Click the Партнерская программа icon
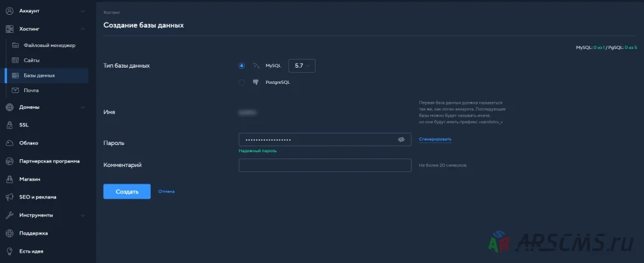Image resolution: width=644 pixels, height=263 pixels. click(x=10, y=161)
